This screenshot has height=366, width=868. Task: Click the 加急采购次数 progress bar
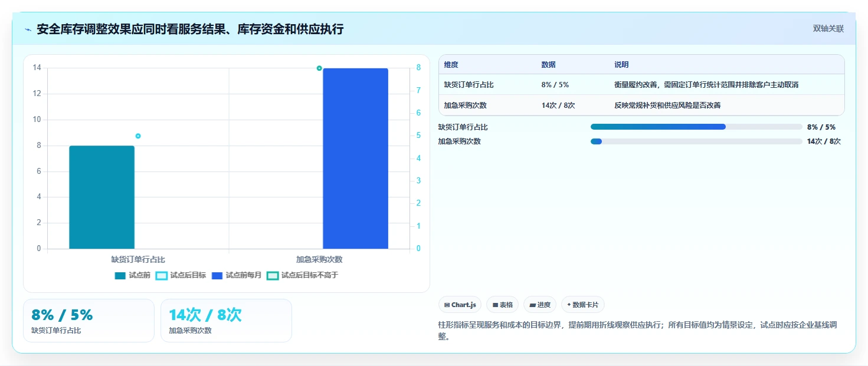[x=696, y=141]
